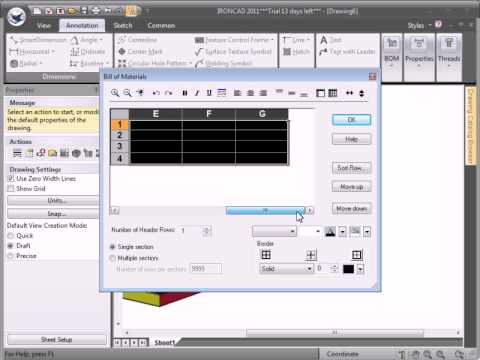Apply outside borders using the Border icon
This screenshot has width=480, height=360.
click(x=357, y=255)
